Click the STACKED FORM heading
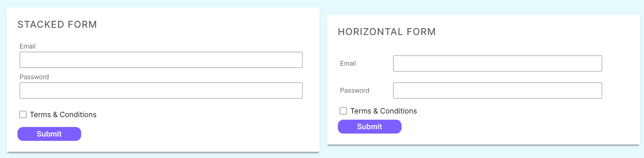 coord(57,24)
